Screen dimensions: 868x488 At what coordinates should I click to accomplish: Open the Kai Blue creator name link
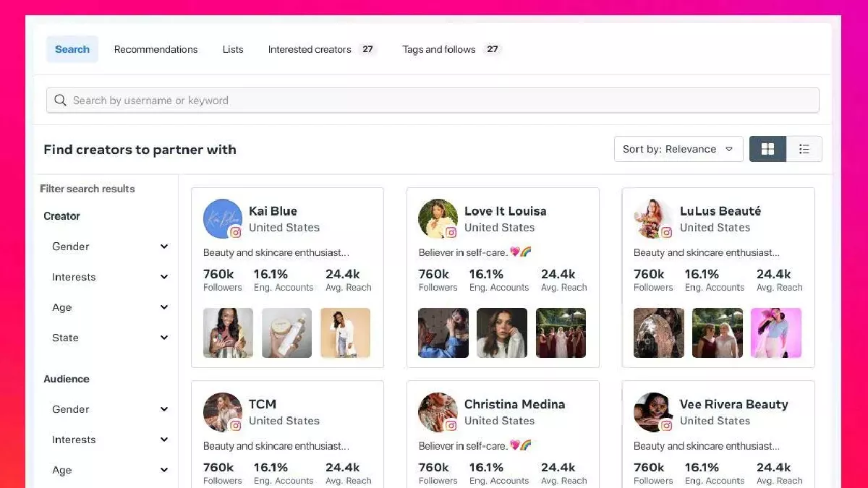pyautogui.click(x=273, y=211)
